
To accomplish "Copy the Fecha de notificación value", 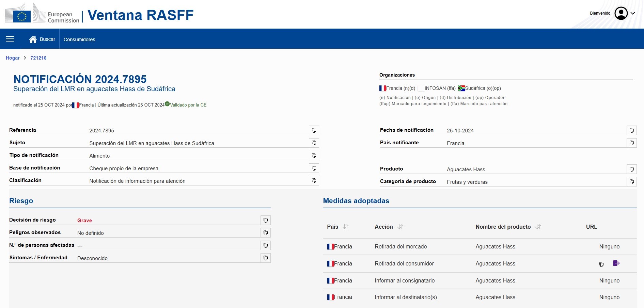I will coord(631,130).
